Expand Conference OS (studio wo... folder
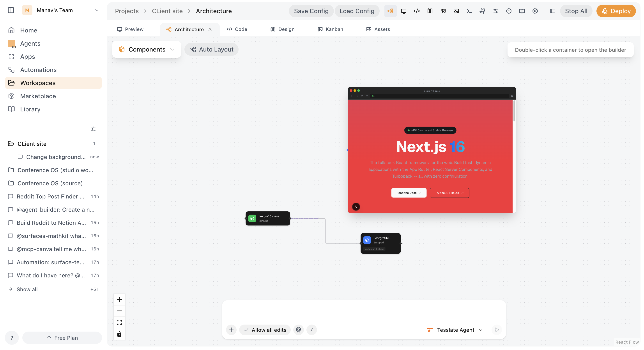644x350 pixels. click(53, 170)
